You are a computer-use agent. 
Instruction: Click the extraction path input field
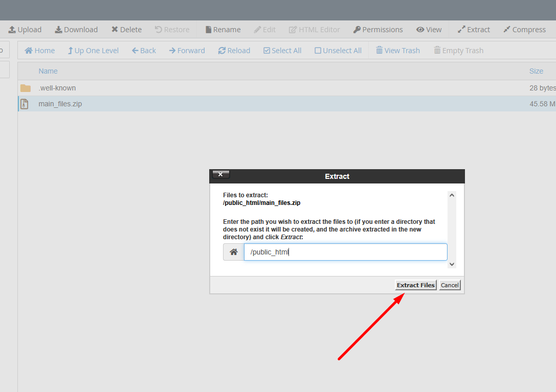coord(345,252)
